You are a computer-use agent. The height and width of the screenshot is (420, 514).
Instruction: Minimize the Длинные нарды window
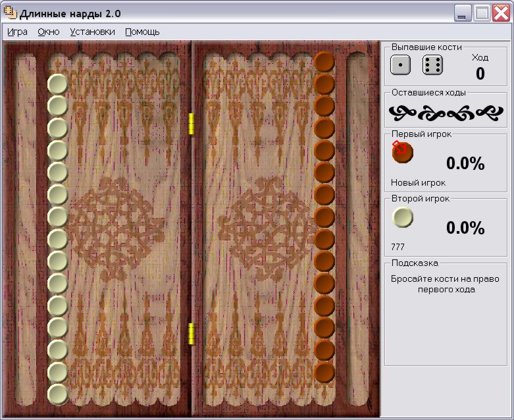click(x=462, y=13)
